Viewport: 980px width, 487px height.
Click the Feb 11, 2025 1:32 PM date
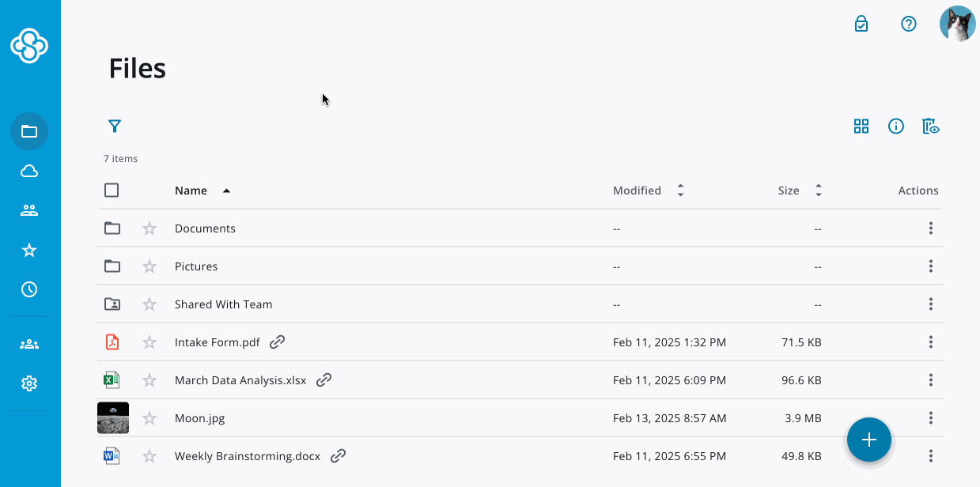[669, 342]
